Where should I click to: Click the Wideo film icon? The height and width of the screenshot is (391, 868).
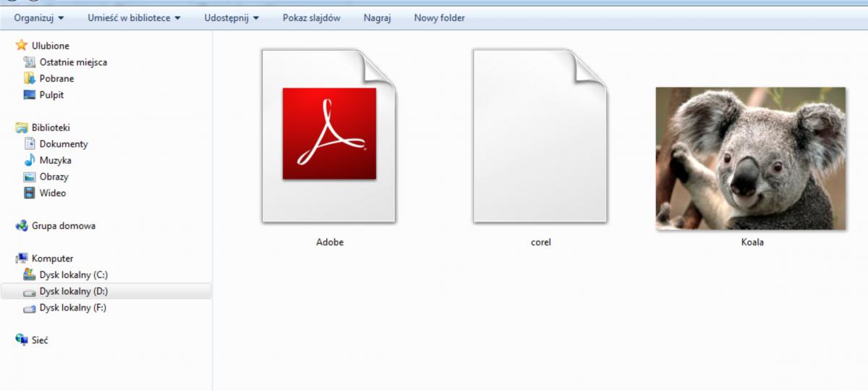click(x=30, y=193)
